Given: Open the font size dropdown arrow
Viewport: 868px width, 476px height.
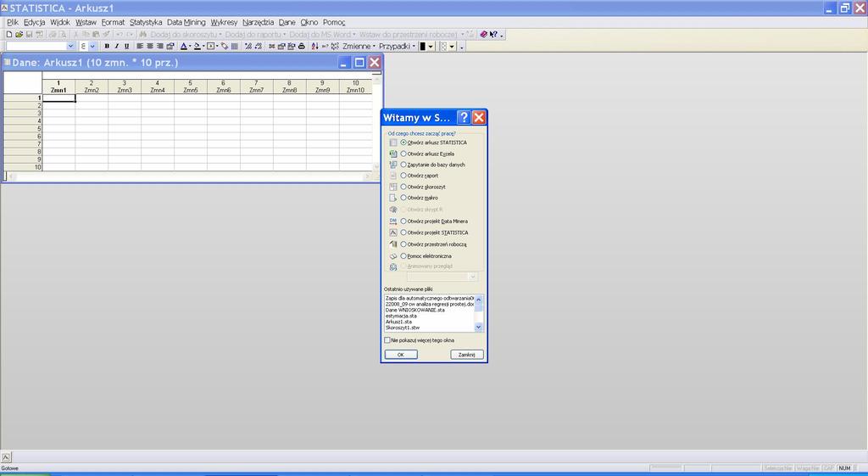Looking at the screenshot, I should coord(92,47).
